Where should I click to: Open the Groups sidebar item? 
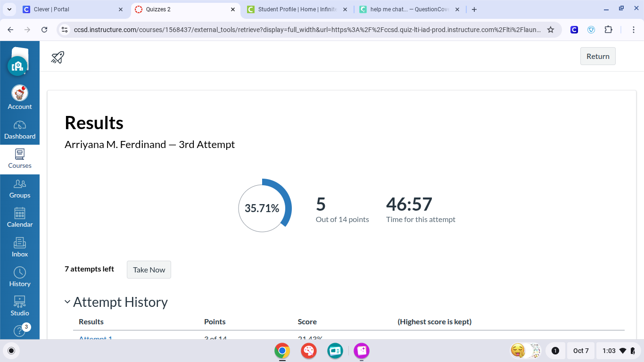[x=20, y=189]
